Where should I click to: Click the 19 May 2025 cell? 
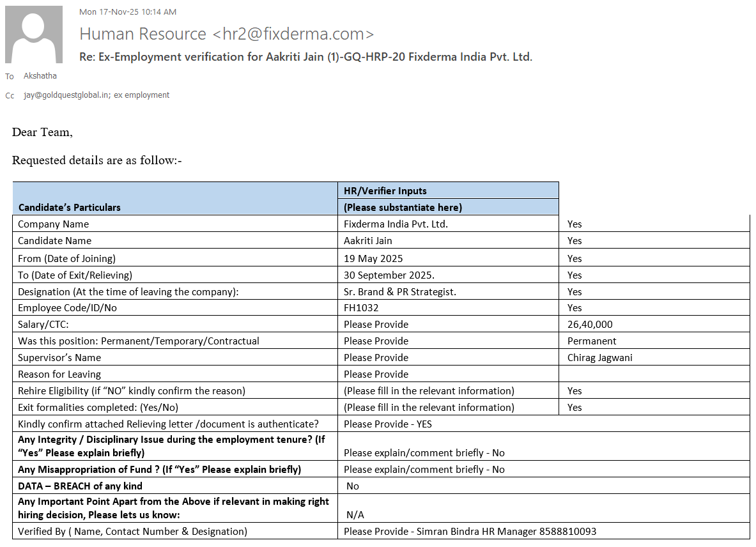449,258
